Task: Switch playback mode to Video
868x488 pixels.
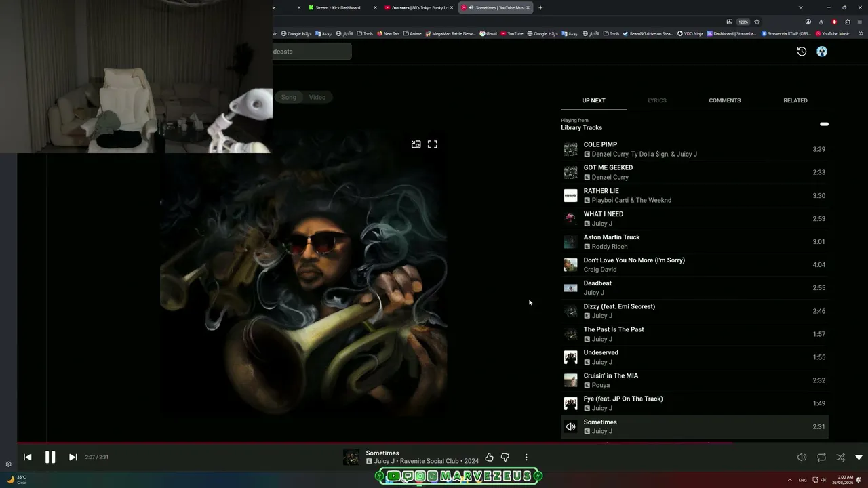Action: pos(317,97)
